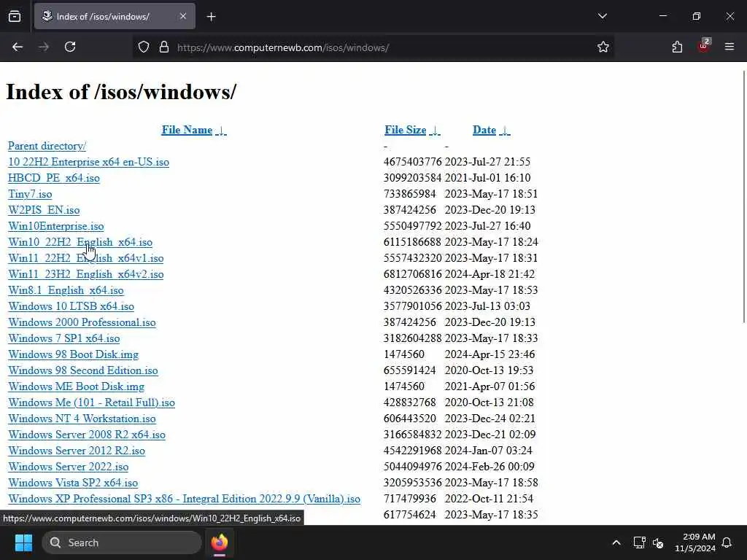Open the extensions puzzle-piece icon

(677, 47)
